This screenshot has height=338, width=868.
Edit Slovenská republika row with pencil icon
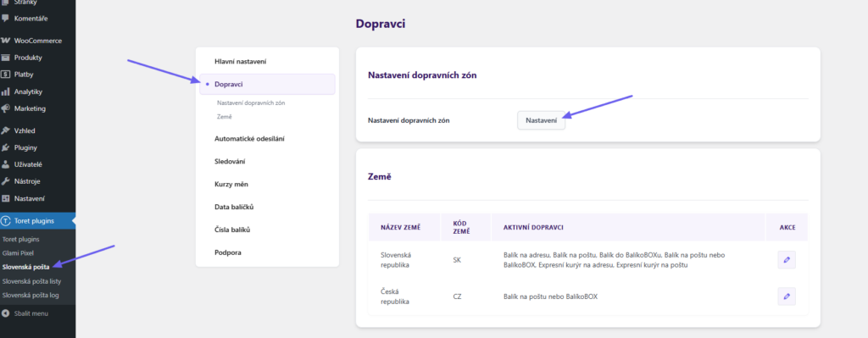[787, 259]
